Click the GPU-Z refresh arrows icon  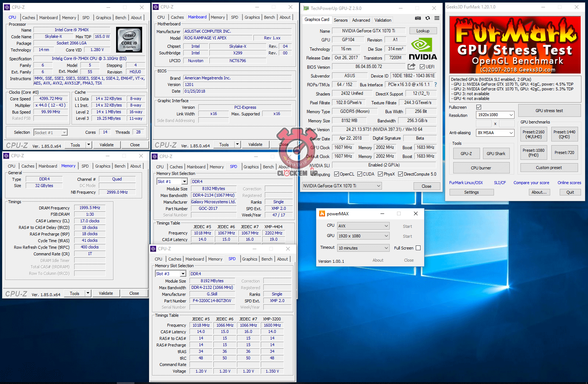point(428,18)
